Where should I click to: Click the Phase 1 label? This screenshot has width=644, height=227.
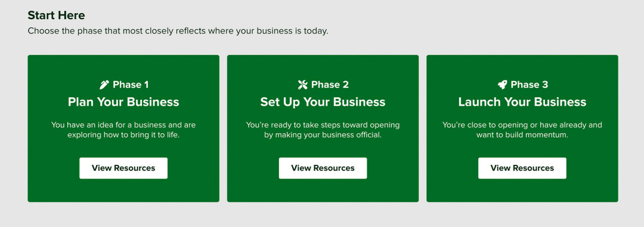pos(131,85)
